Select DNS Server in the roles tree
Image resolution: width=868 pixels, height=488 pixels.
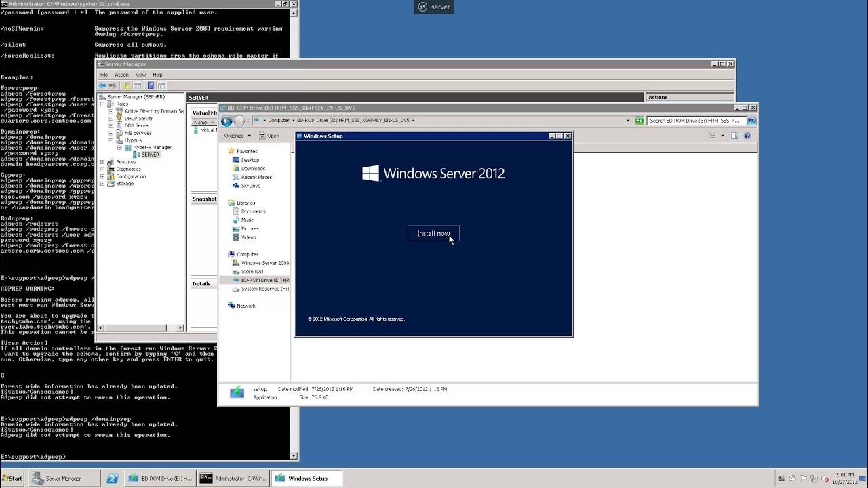(137, 125)
